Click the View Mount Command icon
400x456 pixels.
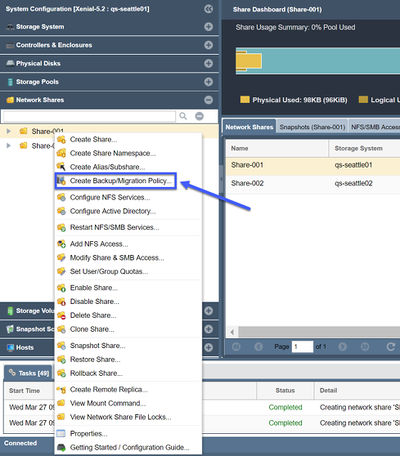pos(61,403)
